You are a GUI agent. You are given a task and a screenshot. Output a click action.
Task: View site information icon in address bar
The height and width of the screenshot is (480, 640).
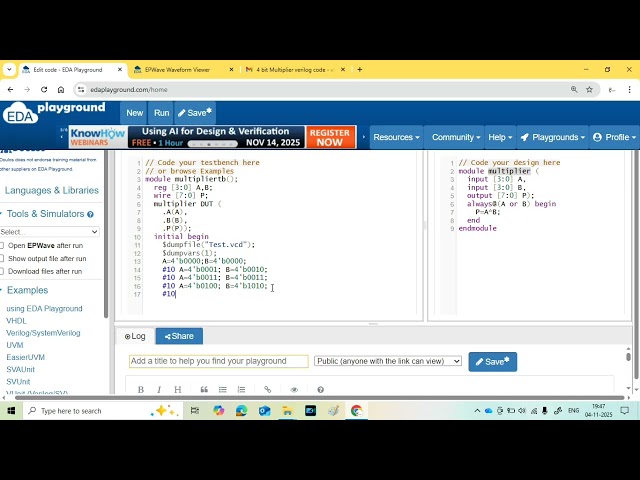(81, 89)
